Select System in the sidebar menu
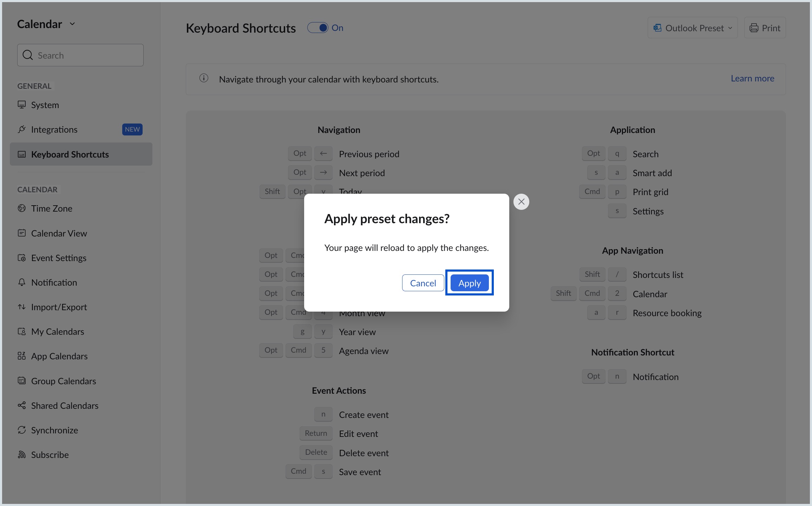Screen dimensions: 812x506 [45, 105]
